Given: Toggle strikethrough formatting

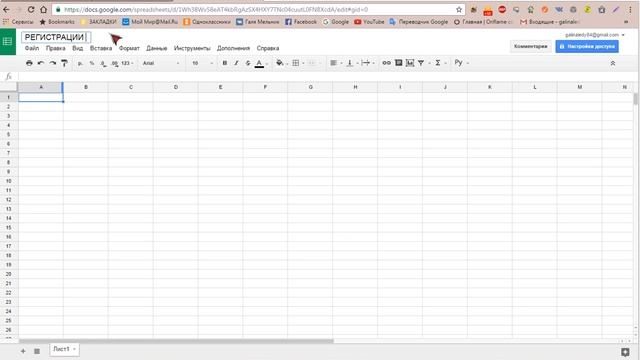Looking at the screenshot, I should point(248,63).
